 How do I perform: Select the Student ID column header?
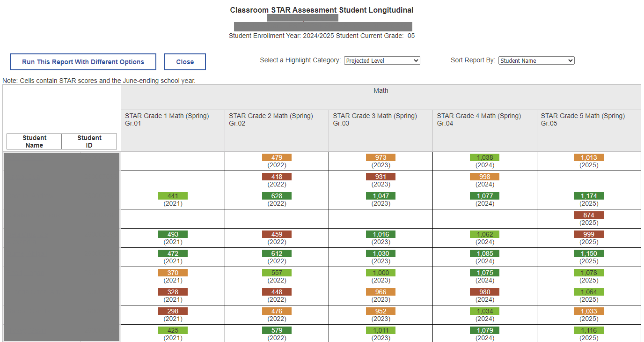89,141
